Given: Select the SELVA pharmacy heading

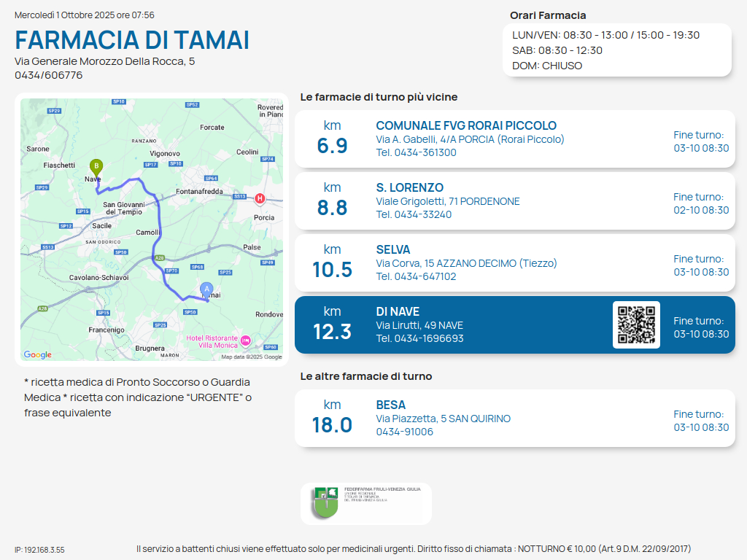Looking at the screenshot, I should coord(392,249).
